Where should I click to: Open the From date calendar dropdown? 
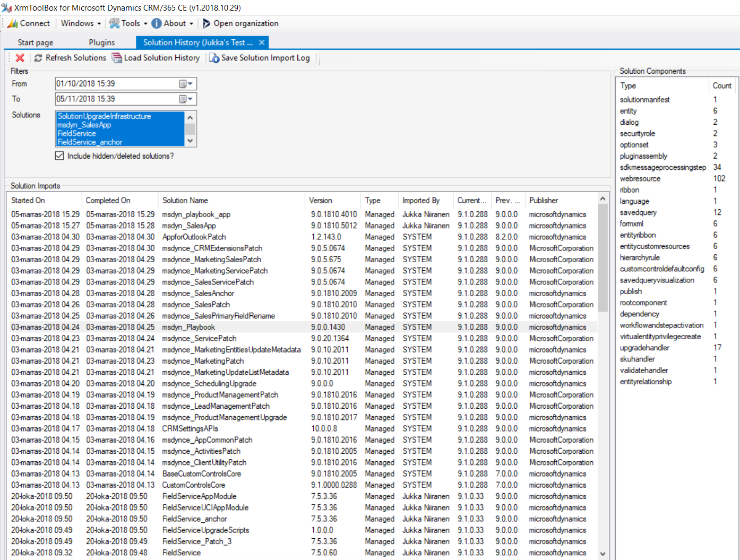point(186,84)
